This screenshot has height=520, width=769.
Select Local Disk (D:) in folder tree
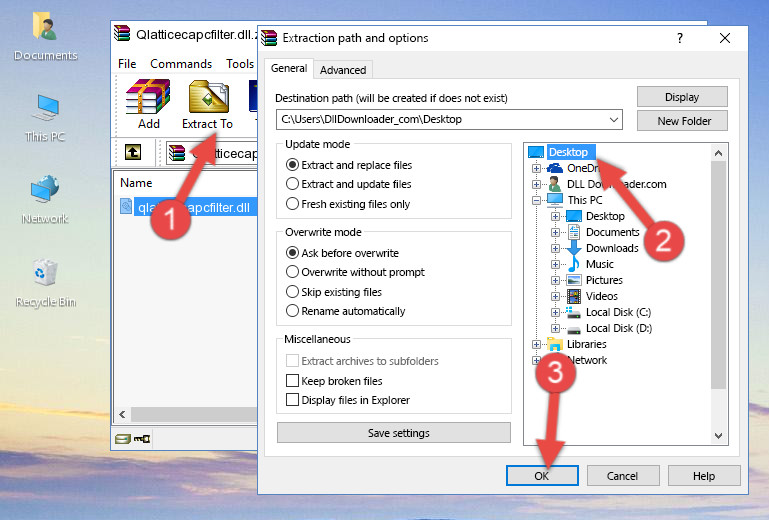[x=618, y=328]
